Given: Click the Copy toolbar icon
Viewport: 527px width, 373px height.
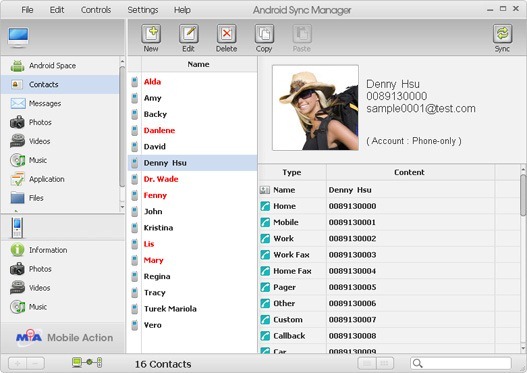Looking at the screenshot, I should (x=264, y=34).
